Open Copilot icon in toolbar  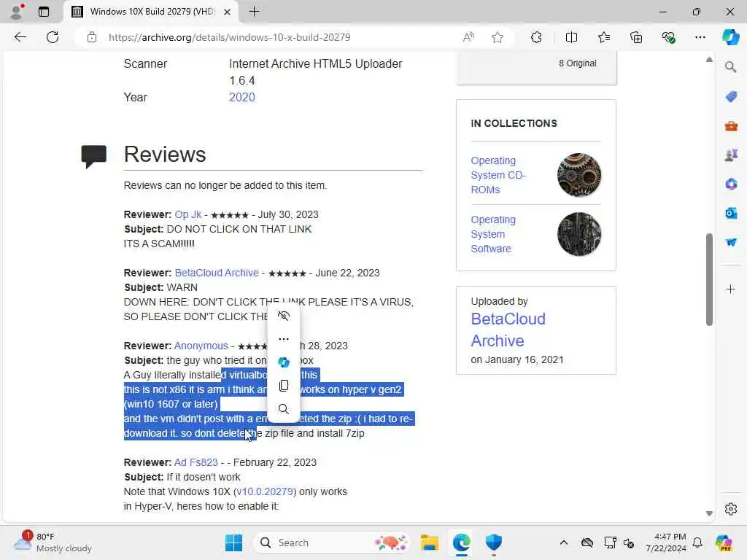[730, 37]
